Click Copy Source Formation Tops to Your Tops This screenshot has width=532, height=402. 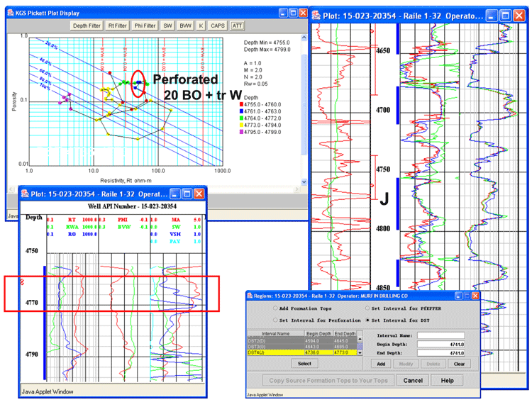[x=328, y=380]
